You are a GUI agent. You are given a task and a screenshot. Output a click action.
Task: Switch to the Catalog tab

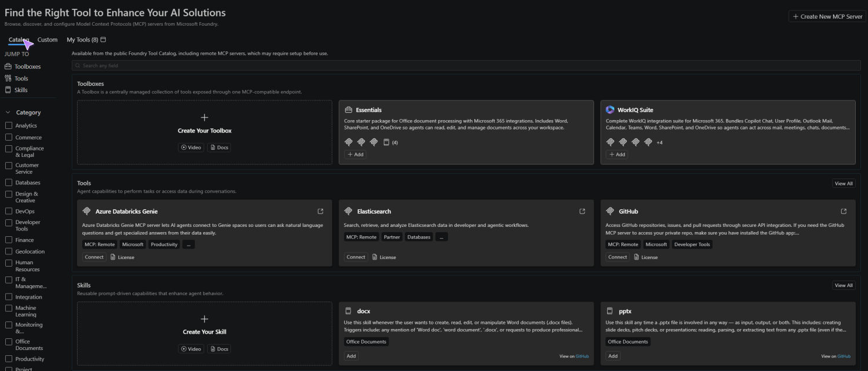19,40
